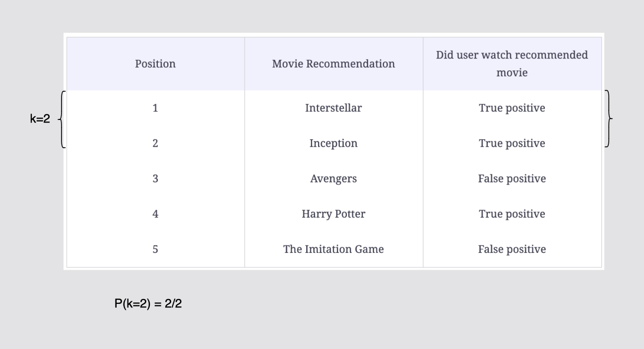Select the Harry Potter cell
This screenshot has height=349, width=644.
[333, 214]
